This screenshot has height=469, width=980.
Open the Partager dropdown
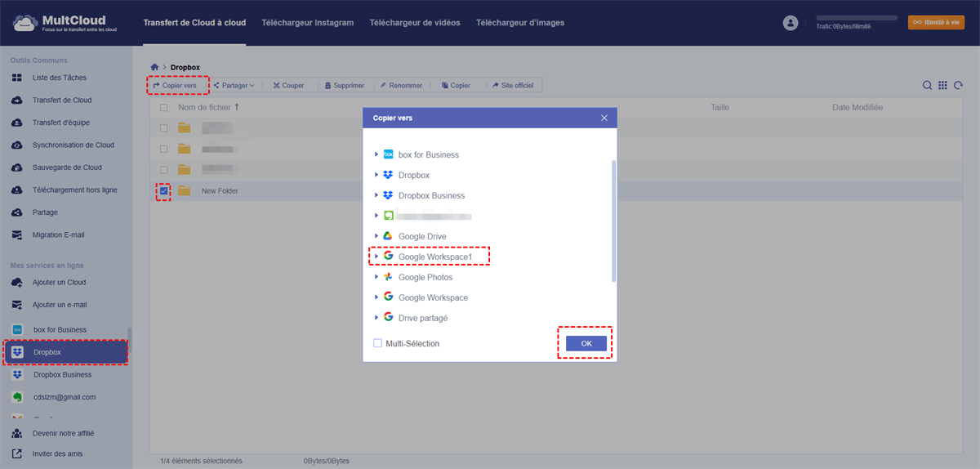click(234, 85)
